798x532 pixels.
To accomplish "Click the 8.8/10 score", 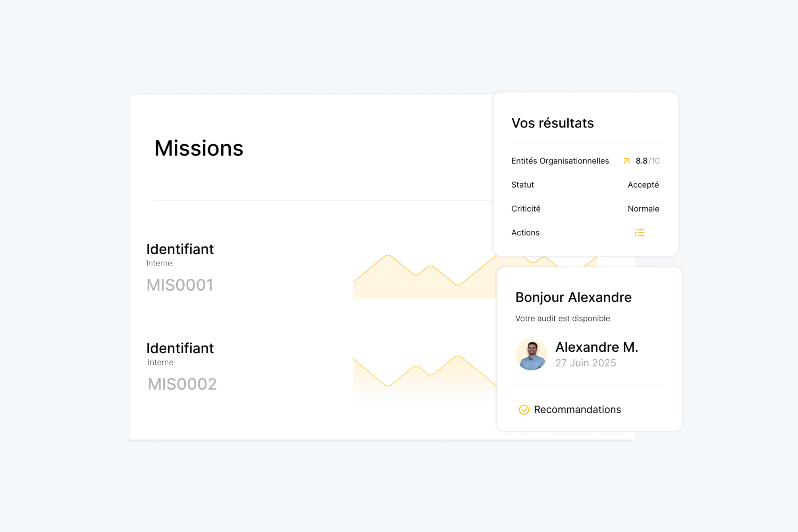I will (647, 161).
